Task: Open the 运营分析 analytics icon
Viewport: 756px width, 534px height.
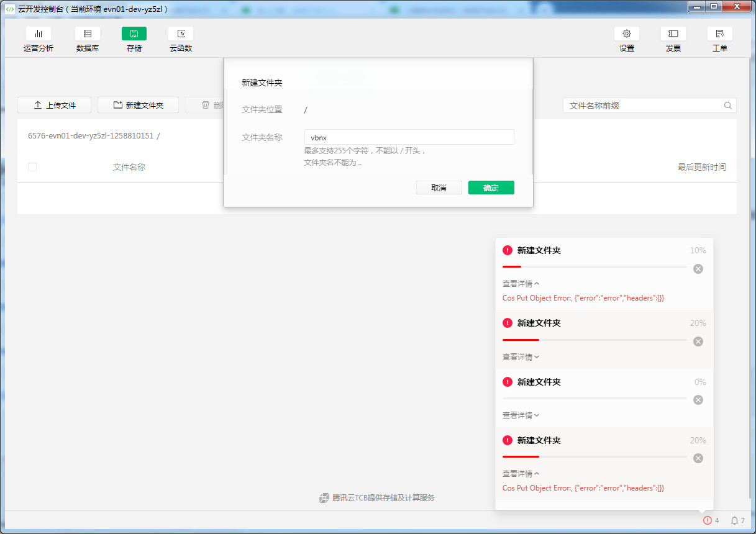Action: coord(39,34)
